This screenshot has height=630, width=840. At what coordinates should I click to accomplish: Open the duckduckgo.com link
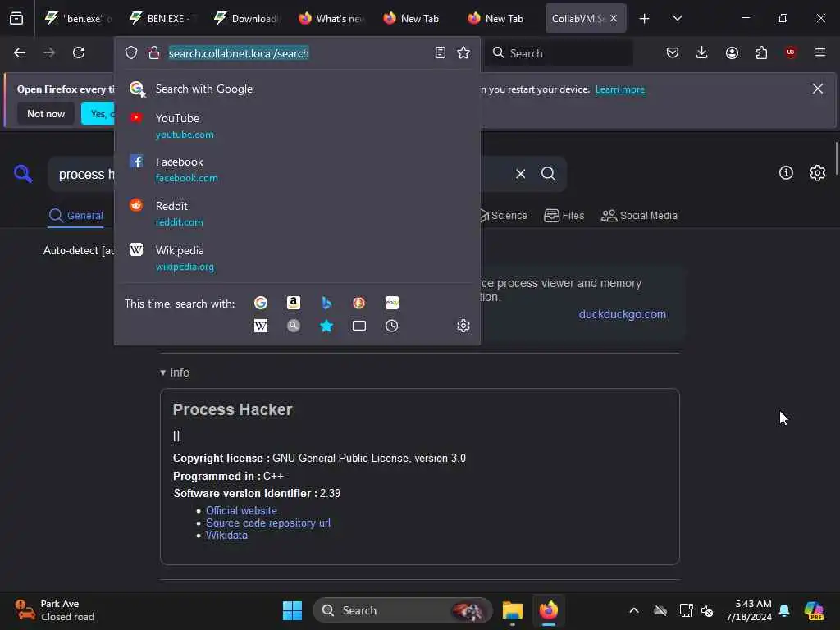pos(623,314)
